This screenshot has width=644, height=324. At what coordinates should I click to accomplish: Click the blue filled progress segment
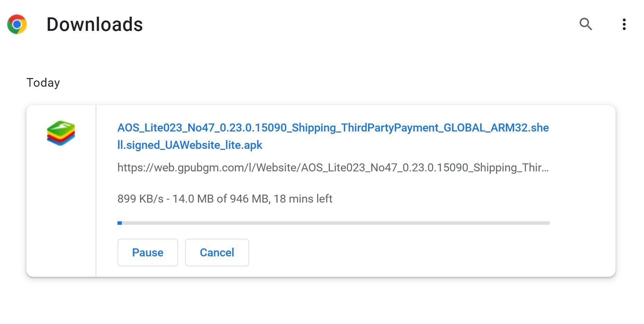pos(120,223)
